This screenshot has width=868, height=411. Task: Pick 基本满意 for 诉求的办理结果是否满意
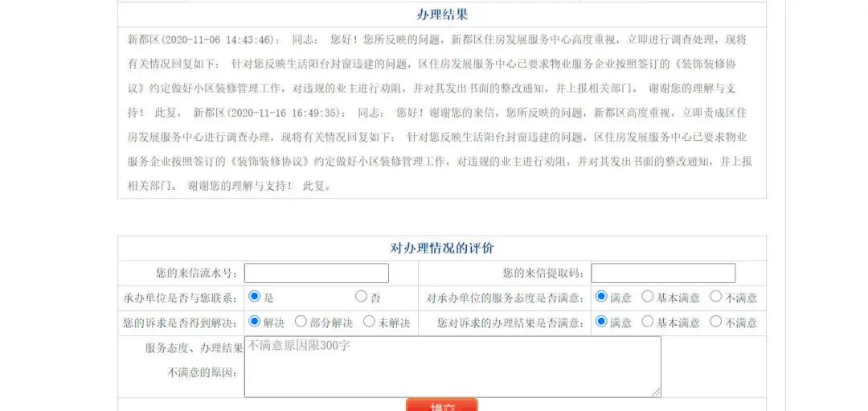[648, 322]
